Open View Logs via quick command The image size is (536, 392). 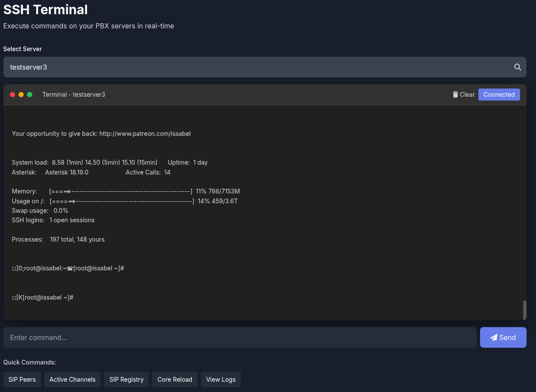pyautogui.click(x=221, y=380)
